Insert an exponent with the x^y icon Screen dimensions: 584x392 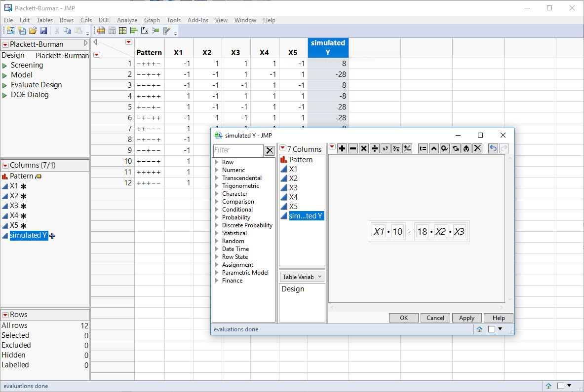pos(385,148)
